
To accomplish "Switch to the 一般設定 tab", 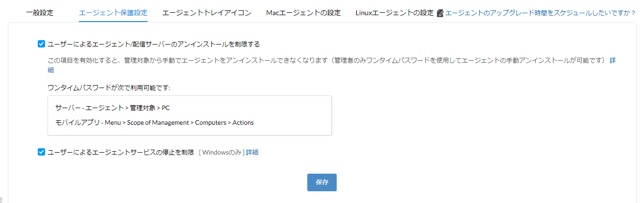I will pyautogui.click(x=40, y=13).
